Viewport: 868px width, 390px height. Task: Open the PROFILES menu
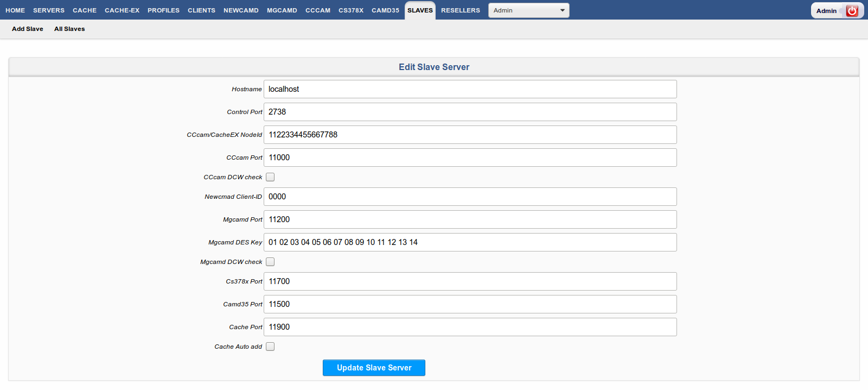[163, 10]
